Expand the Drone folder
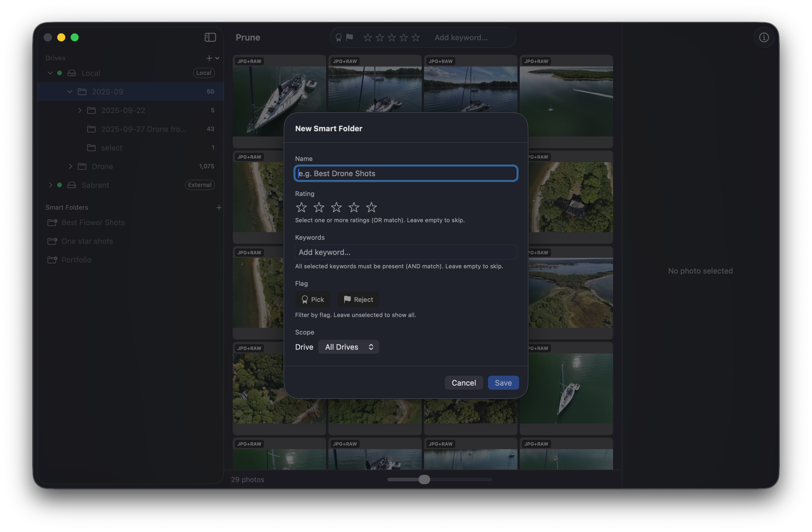 (70, 166)
